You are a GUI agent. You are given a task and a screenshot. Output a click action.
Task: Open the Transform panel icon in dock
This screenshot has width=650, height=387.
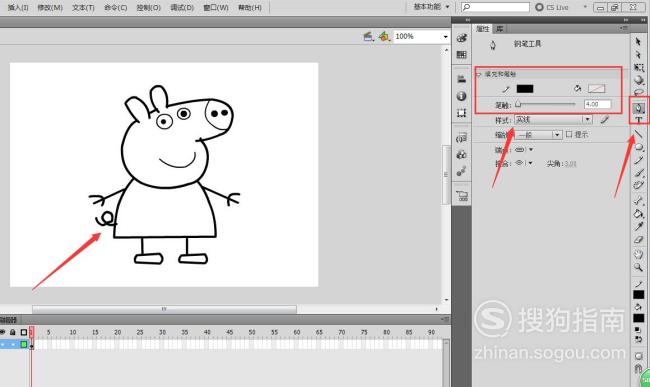[461, 113]
